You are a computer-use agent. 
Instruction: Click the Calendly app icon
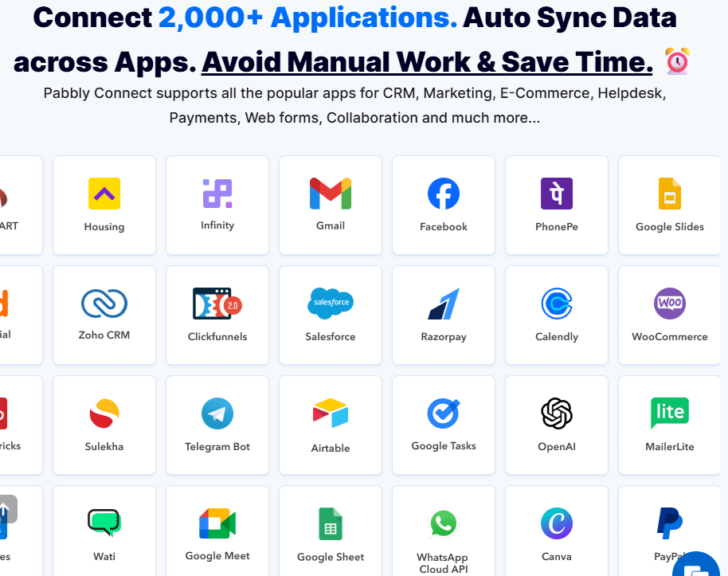click(557, 304)
